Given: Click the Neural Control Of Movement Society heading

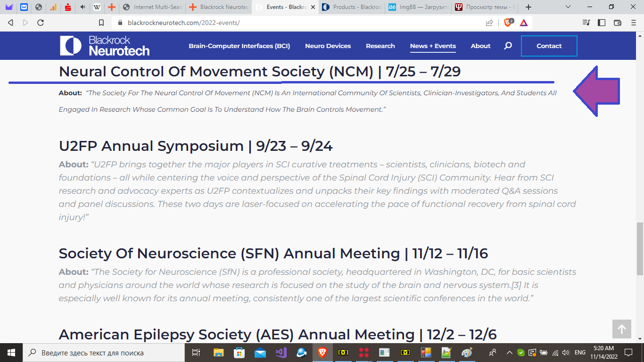Looking at the screenshot, I should [260, 71].
